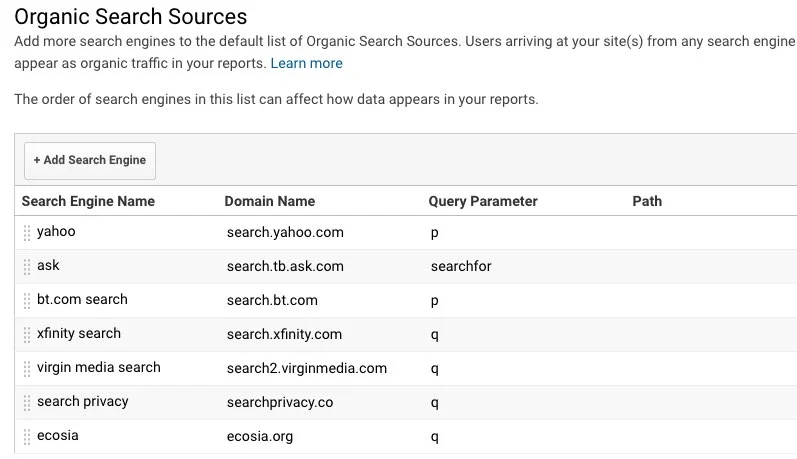Select the search privacy engine name
The image size is (797, 459).
click(x=82, y=402)
